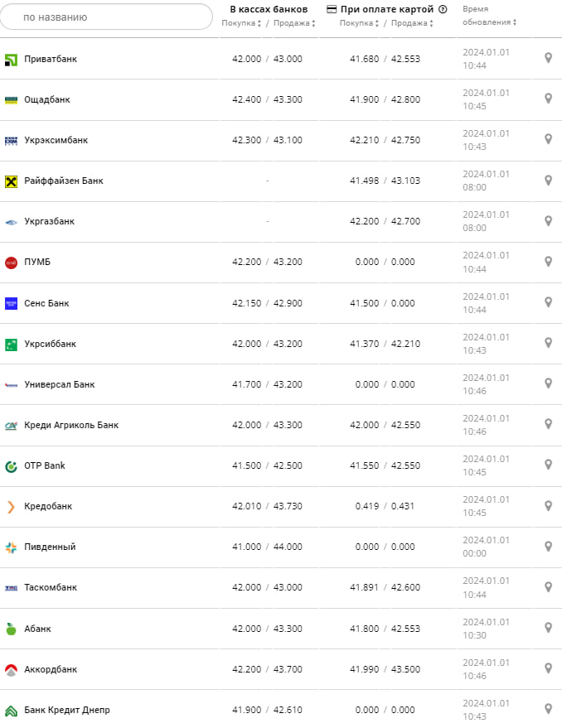Screen dimensions: 562x728
Task: Sort banks by Время обновления
Action: pos(488,16)
